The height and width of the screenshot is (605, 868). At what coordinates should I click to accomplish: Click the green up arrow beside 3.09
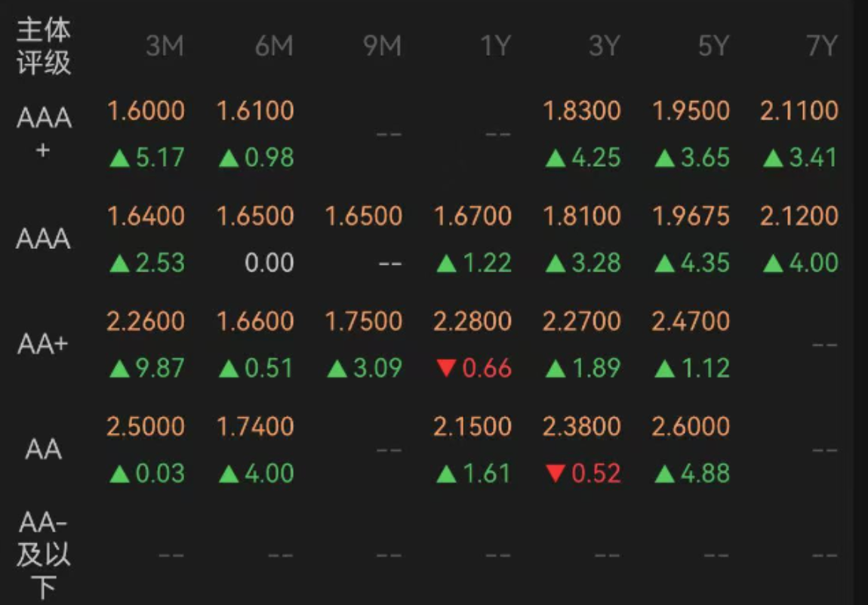[337, 369]
